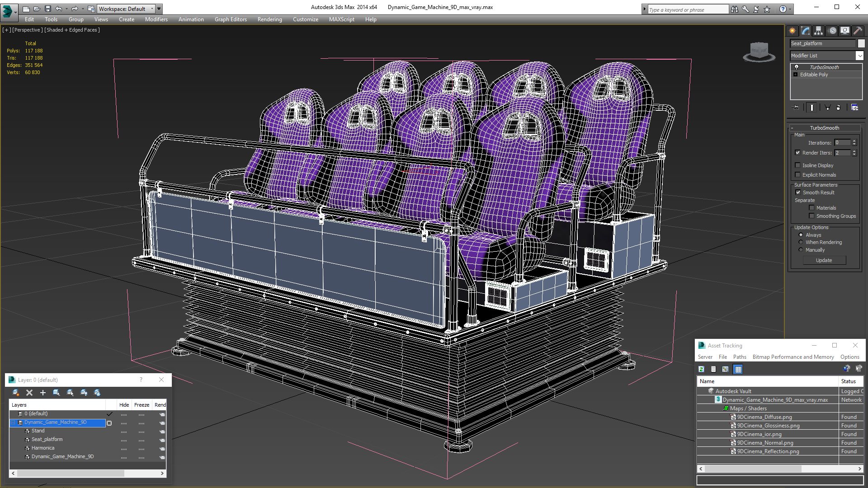Switch Asset Tracking to tree view icon
Image resolution: width=868 pixels, height=488 pixels.
(726, 369)
